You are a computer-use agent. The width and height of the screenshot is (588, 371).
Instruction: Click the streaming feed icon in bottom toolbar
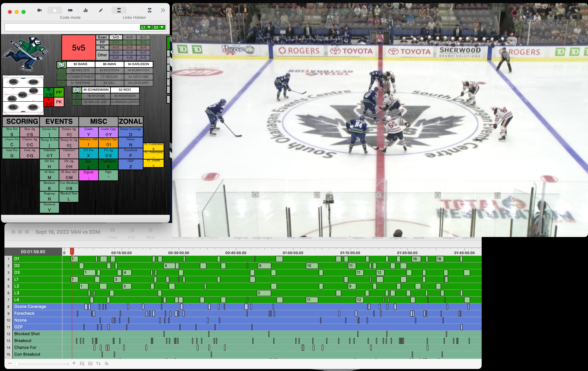click(x=107, y=363)
